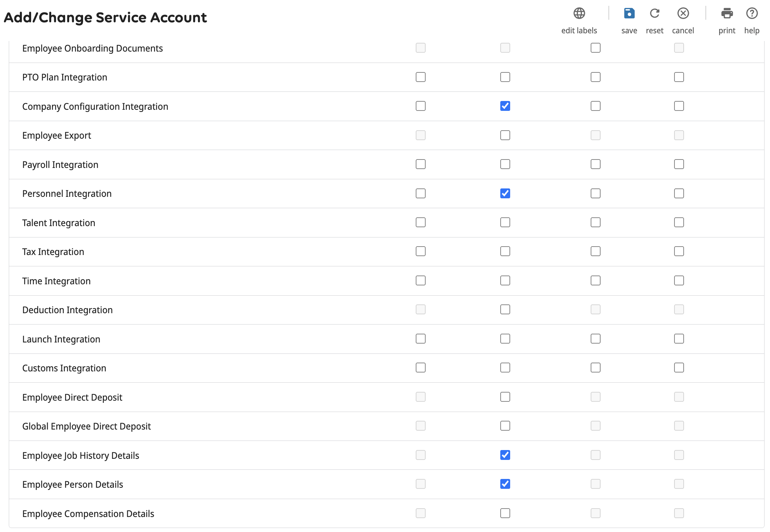The image size is (770, 532).
Task: Check the first checkbox in Personnel Integration row
Action: [x=420, y=193]
